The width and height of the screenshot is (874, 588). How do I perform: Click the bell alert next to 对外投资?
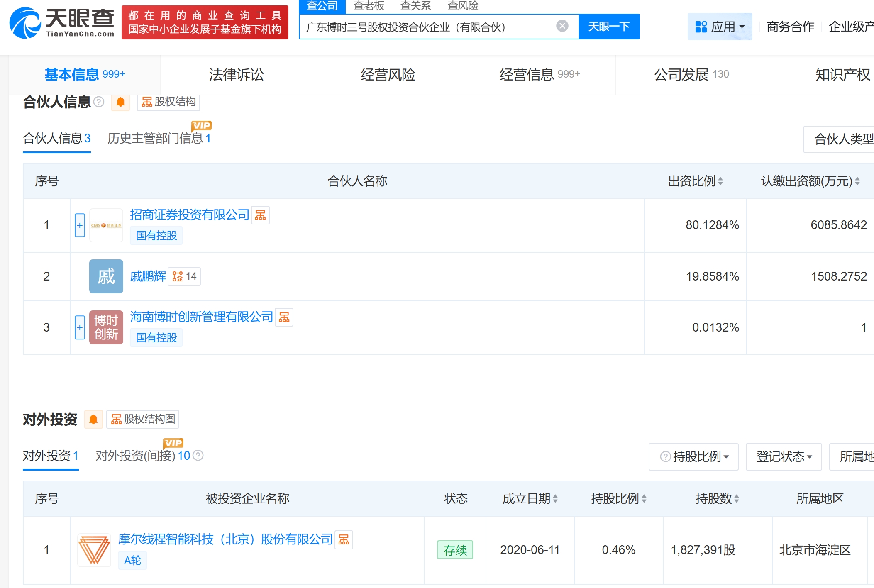(93, 419)
